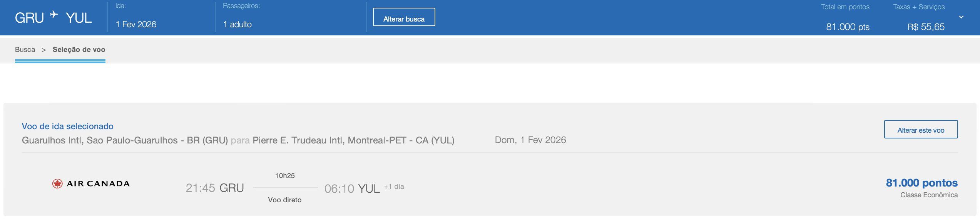Click the 21:45 GRU departure time
980x220 pixels.
(x=214, y=188)
